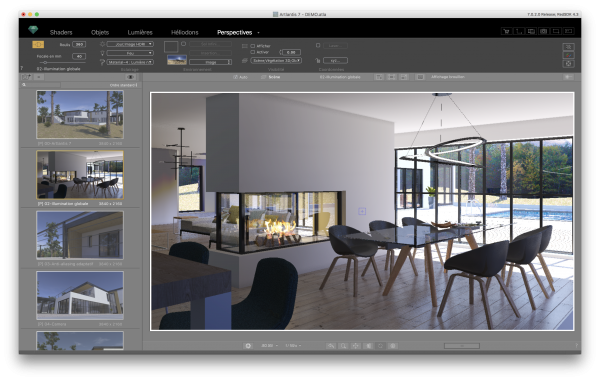Screen dimensions: 600x381
Task: Select the zoom magnifier tool below preview
Action: pos(343,346)
